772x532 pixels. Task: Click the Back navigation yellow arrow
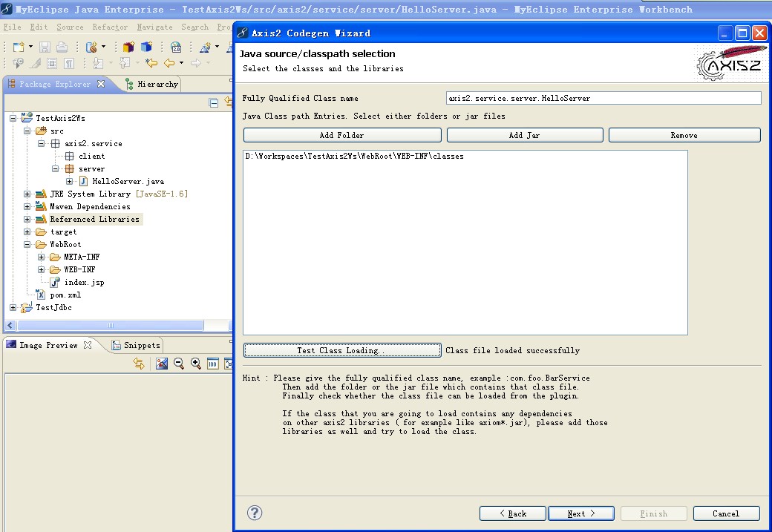169,63
